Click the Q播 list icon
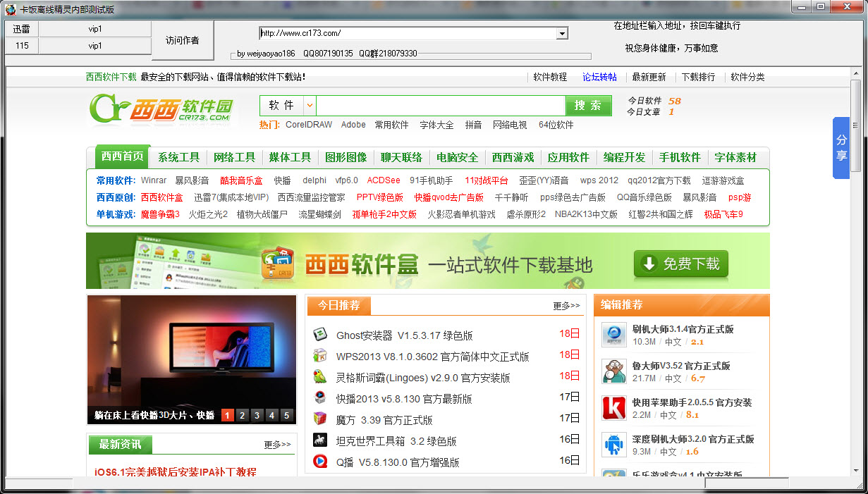The width and height of the screenshot is (868, 494). coord(320,461)
